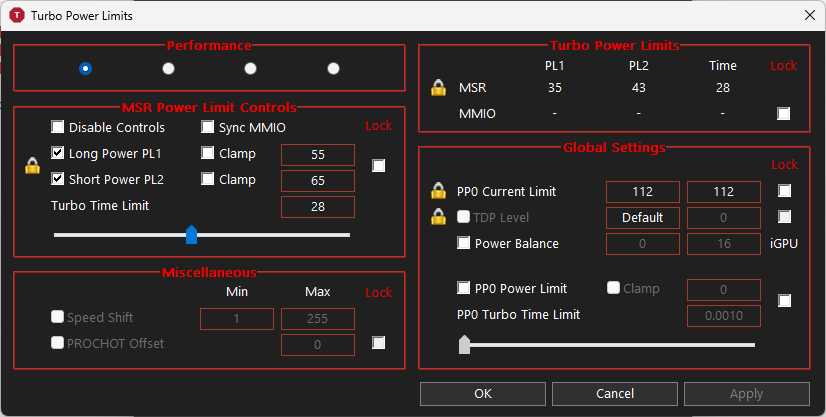Toggle the Sync MMIO checkbox
The width and height of the screenshot is (826, 417).
(208, 127)
